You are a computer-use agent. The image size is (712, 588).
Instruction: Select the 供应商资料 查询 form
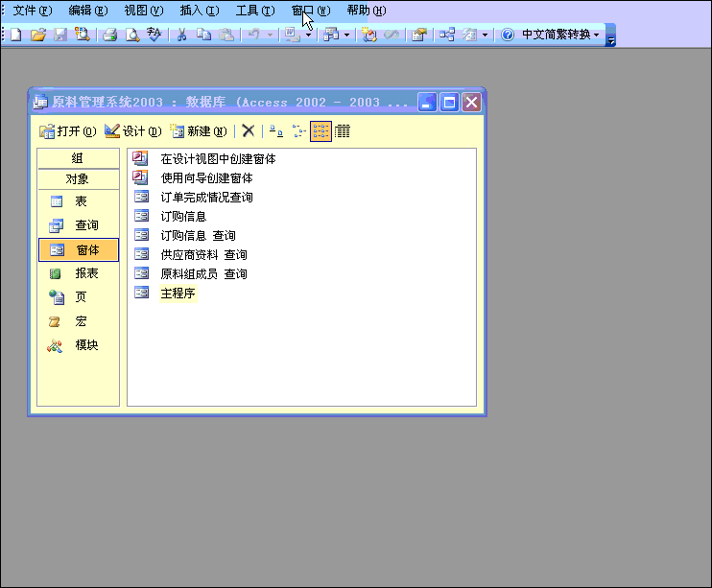[190, 255]
